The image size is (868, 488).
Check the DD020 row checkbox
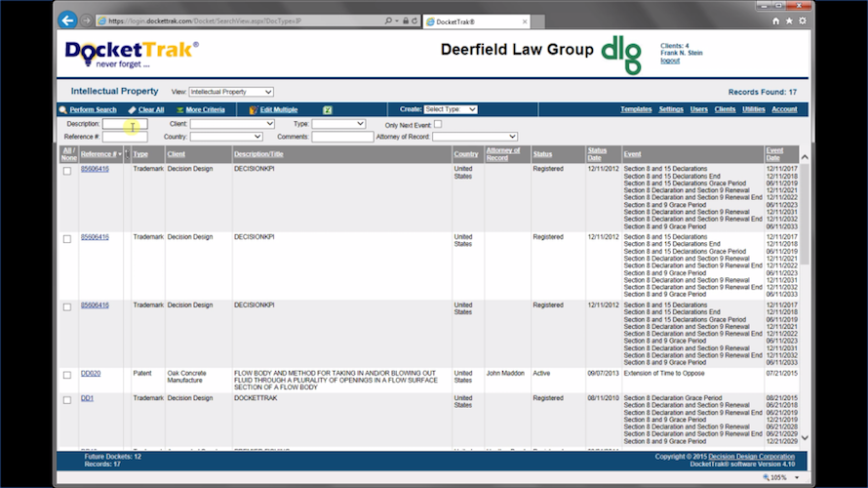(67, 375)
